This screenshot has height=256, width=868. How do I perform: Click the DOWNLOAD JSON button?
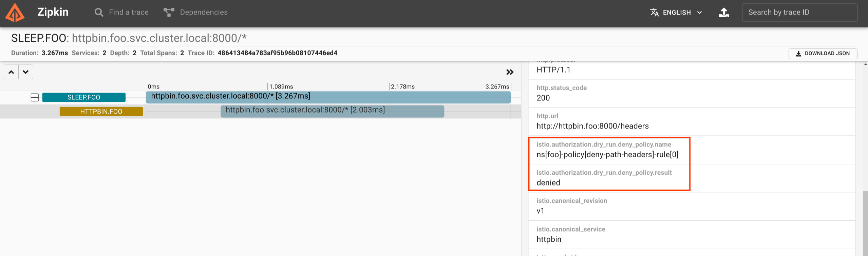pyautogui.click(x=823, y=54)
